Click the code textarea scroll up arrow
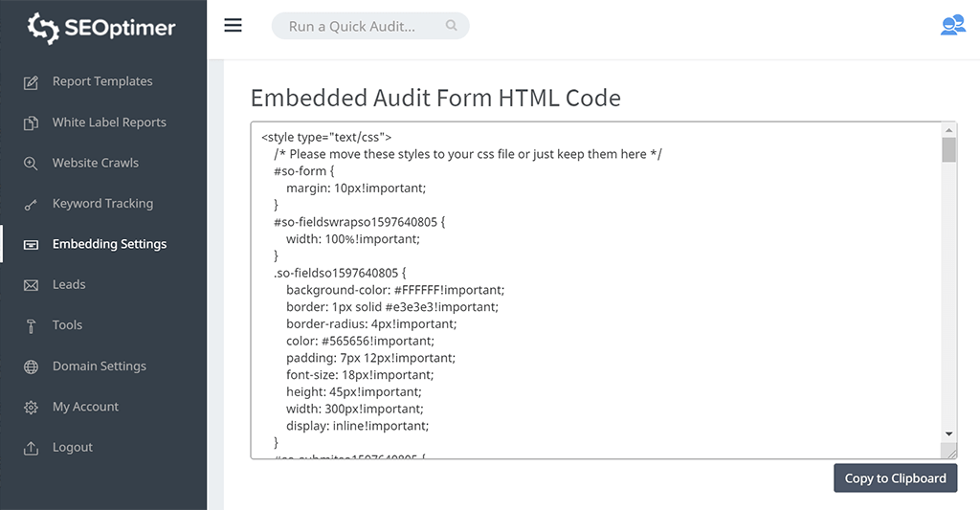This screenshot has height=510, width=980. (948, 130)
